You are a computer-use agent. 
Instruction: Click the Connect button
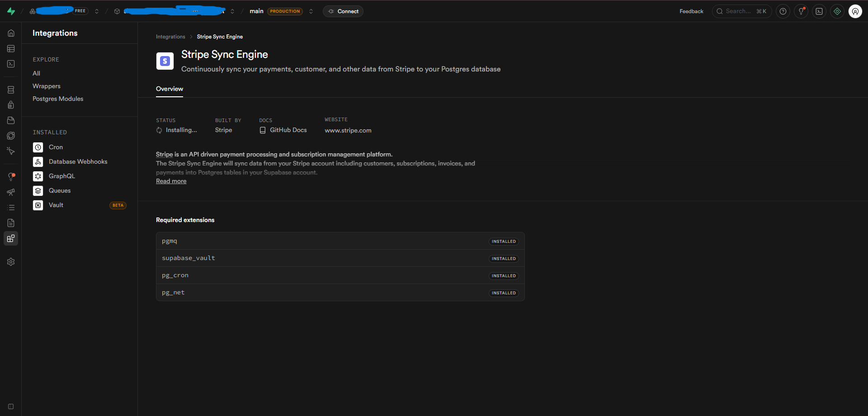coord(343,11)
